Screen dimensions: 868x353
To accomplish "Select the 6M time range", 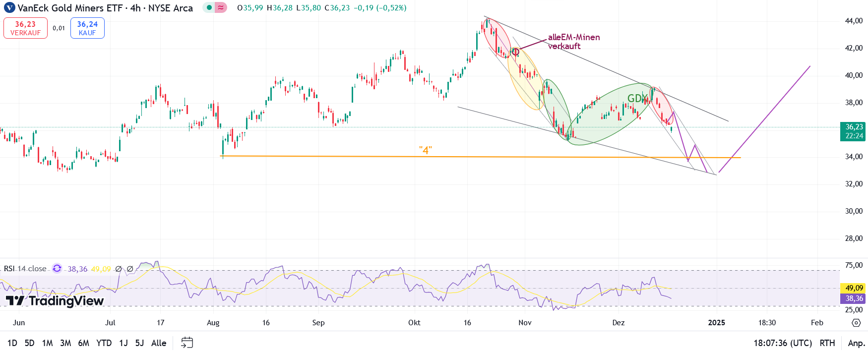I will click(83, 343).
